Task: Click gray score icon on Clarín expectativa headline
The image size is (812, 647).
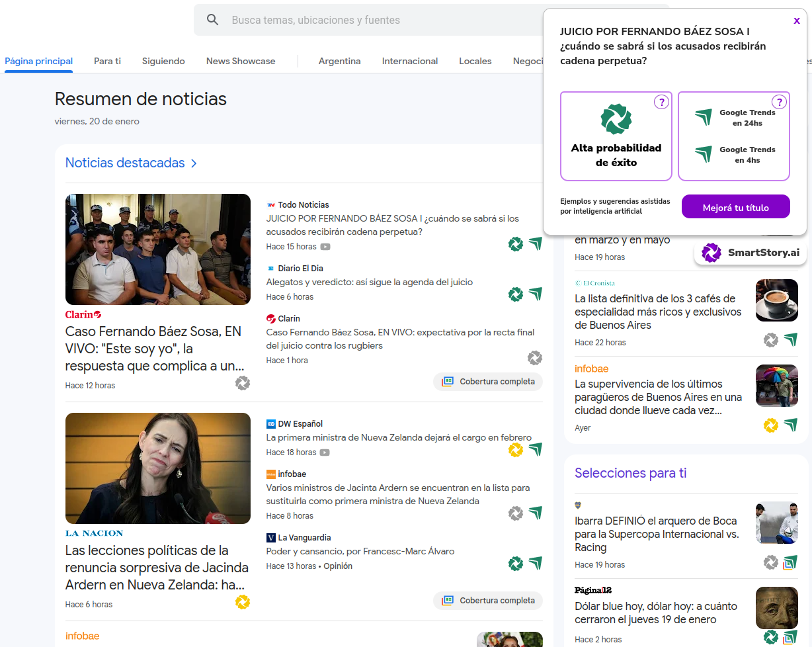Action: [535, 358]
